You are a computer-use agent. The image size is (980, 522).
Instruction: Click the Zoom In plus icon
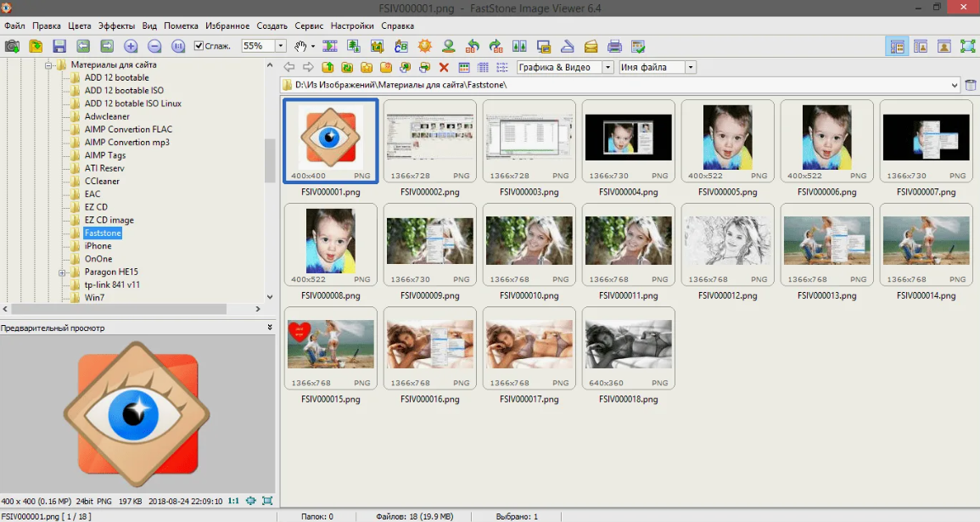[x=131, y=47]
